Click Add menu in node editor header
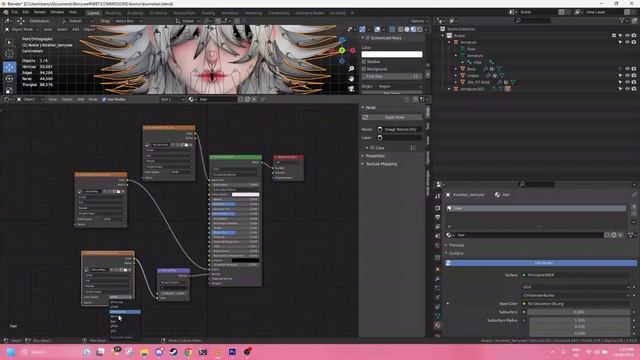 point(80,99)
